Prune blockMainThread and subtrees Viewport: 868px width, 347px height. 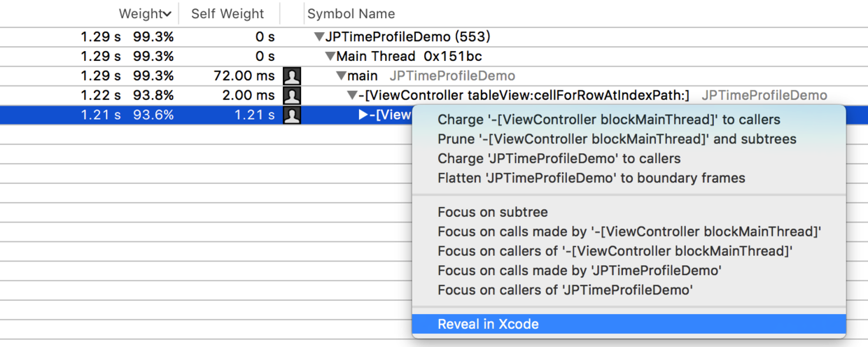(617, 139)
